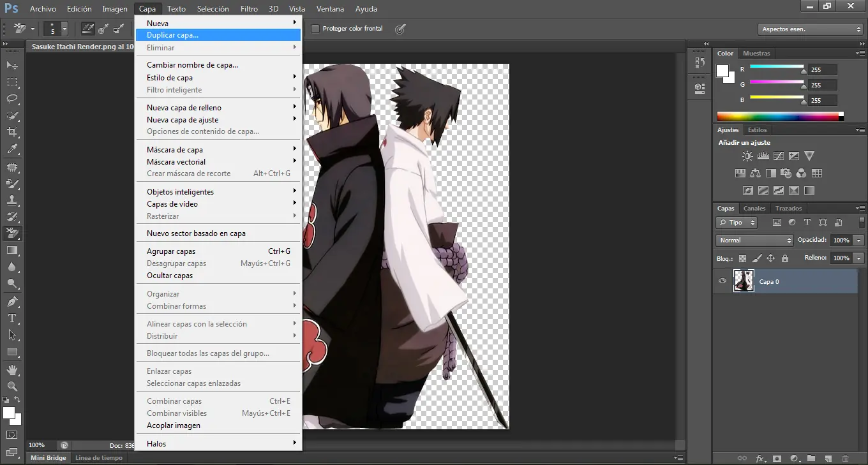Open the History panel icon
The height and width of the screenshot is (465, 868).
(x=700, y=63)
